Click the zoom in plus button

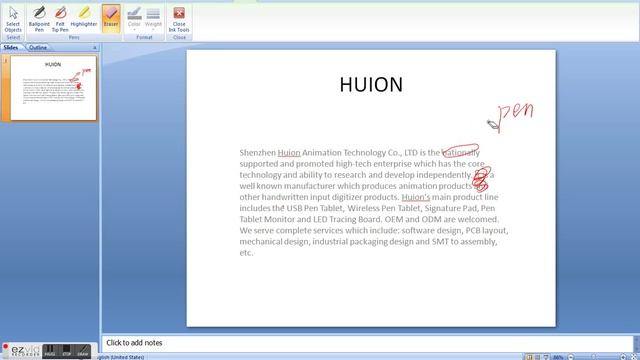[x=623, y=358]
